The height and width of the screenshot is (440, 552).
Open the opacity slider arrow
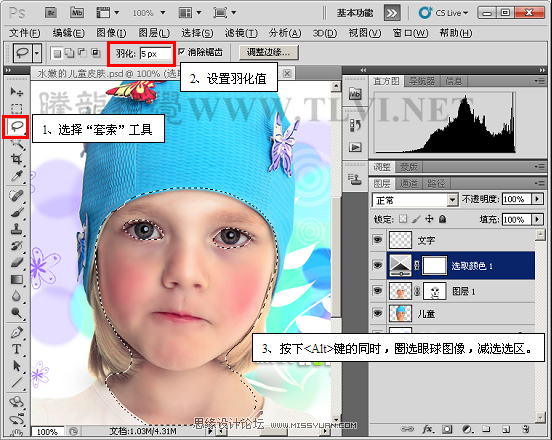537,199
